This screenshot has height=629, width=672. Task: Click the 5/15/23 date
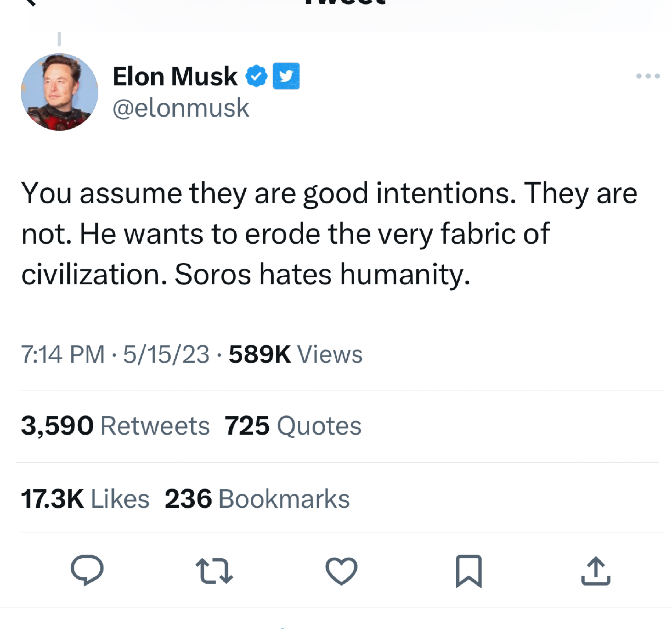pos(166,354)
